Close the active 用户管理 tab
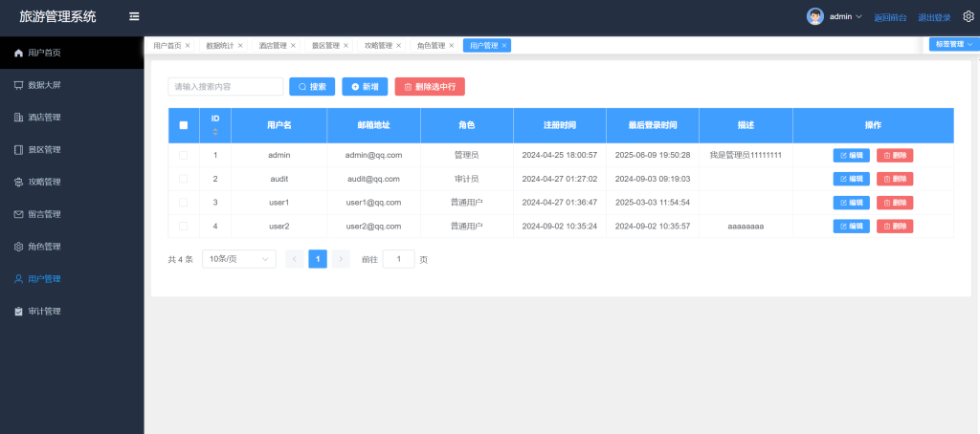 coord(503,46)
